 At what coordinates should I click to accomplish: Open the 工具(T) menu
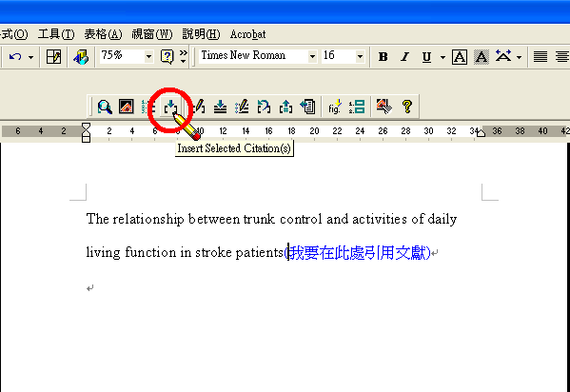click(56, 34)
